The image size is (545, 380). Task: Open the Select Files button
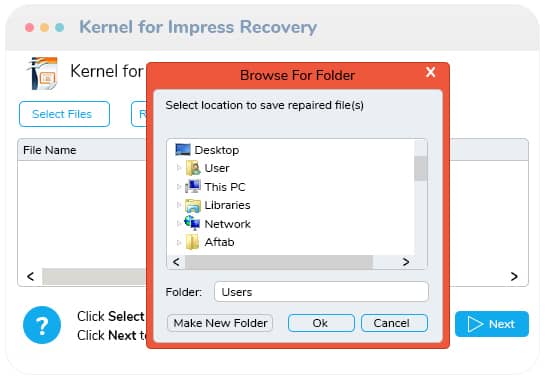(x=65, y=114)
